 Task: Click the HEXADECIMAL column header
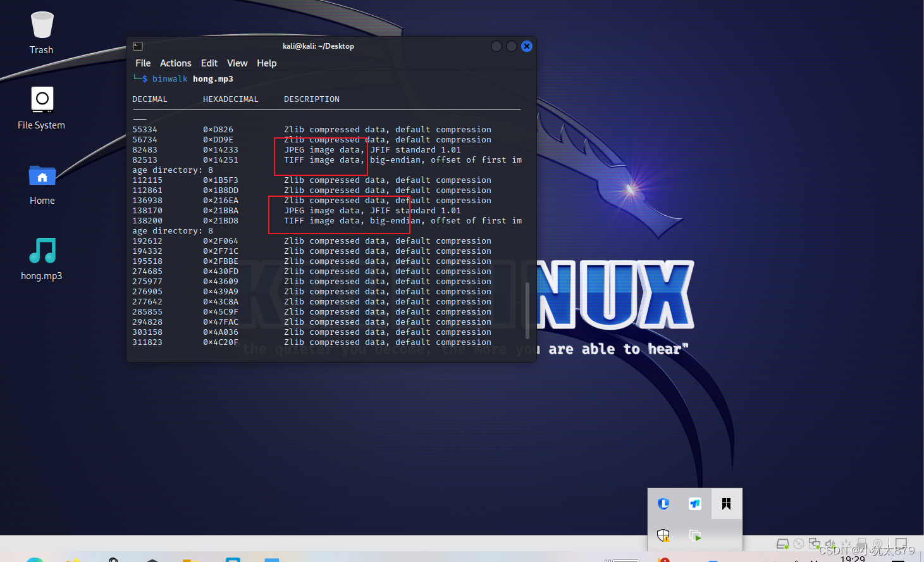coord(231,99)
